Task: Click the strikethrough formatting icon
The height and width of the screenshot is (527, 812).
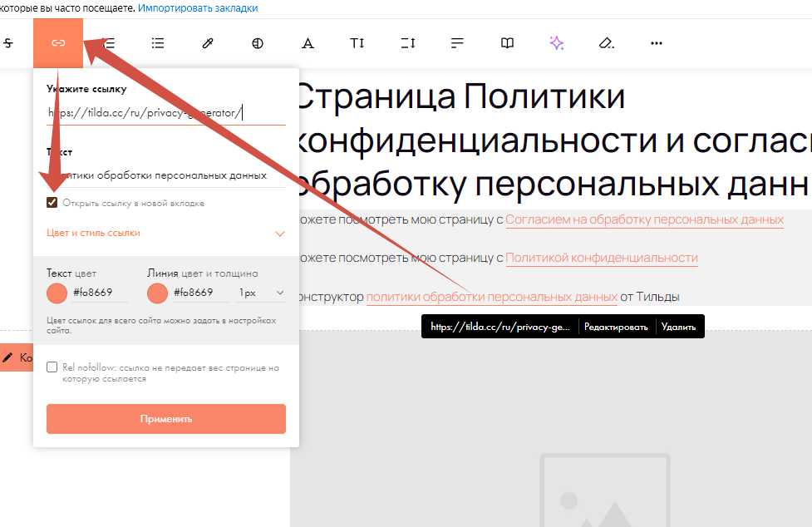Action: tap(8, 43)
